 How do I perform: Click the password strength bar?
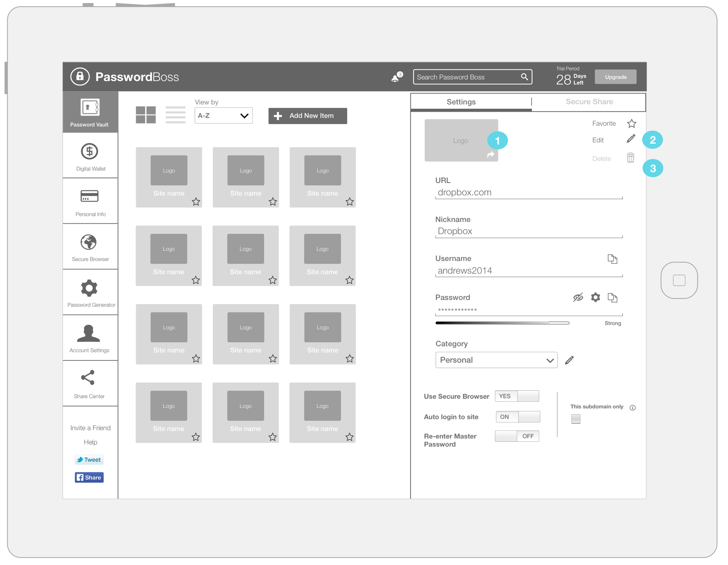pos(502,323)
